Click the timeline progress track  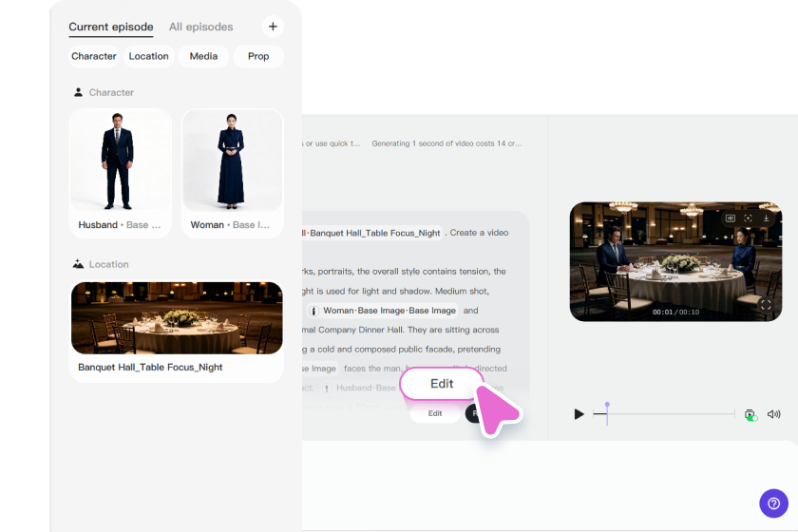[664, 414]
